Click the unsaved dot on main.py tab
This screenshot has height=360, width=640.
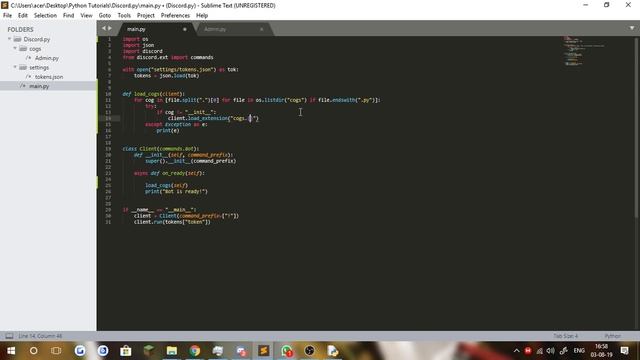point(184,29)
